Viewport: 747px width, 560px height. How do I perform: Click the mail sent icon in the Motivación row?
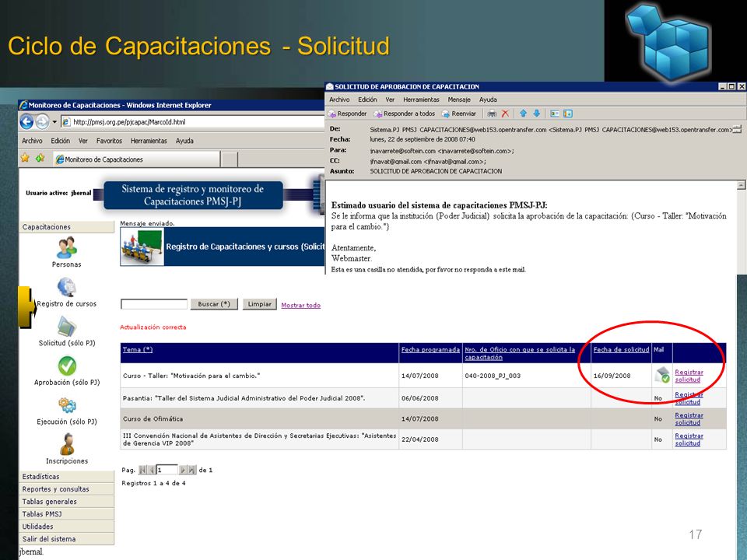pyautogui.click(x=662, y=375)
